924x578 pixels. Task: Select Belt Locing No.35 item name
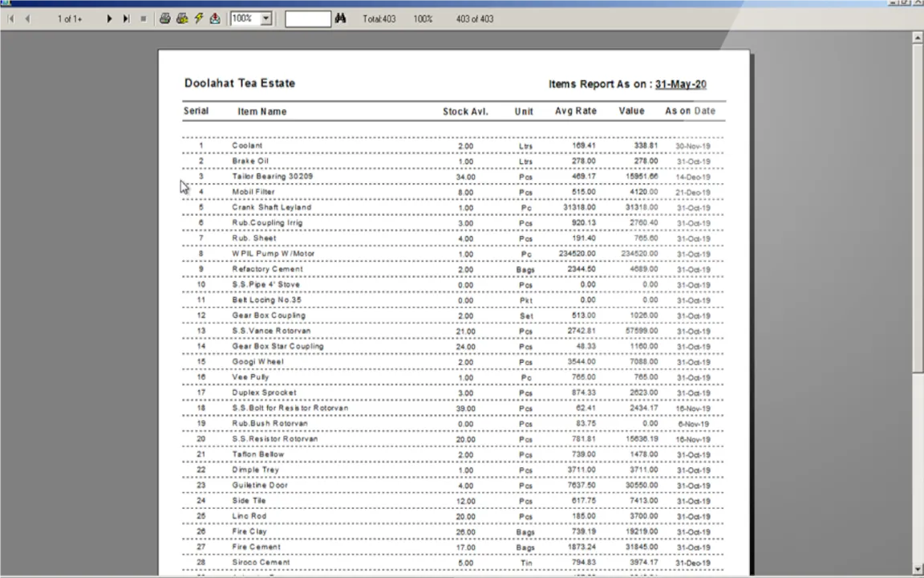pyautogui.click(x=266, y=299)
